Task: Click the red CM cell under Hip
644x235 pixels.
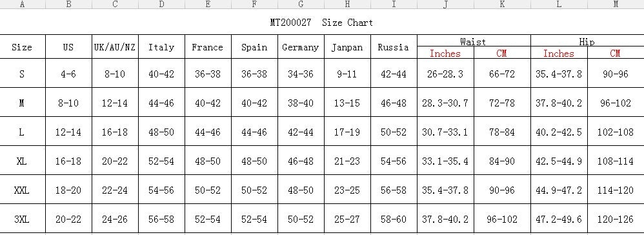Action: point(616,53)
